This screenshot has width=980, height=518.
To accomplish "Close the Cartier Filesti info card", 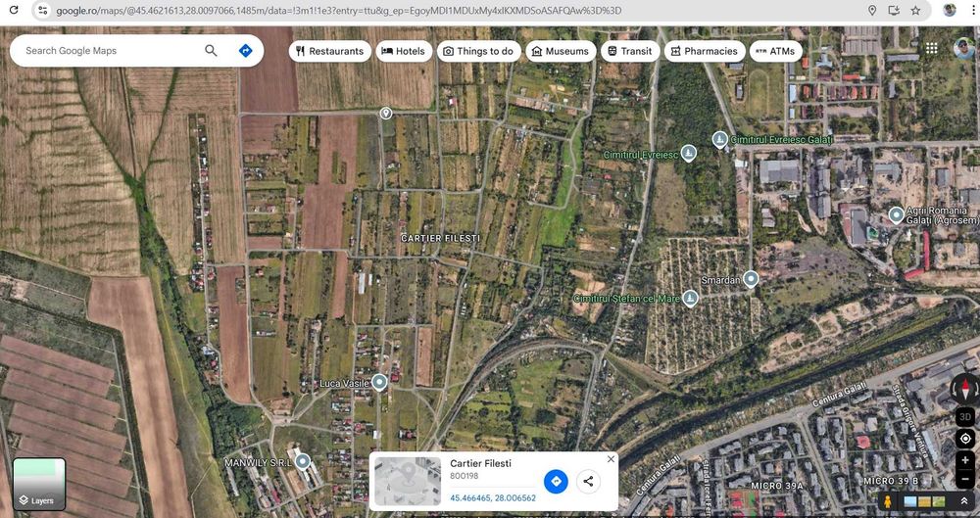I will [611, 458].
